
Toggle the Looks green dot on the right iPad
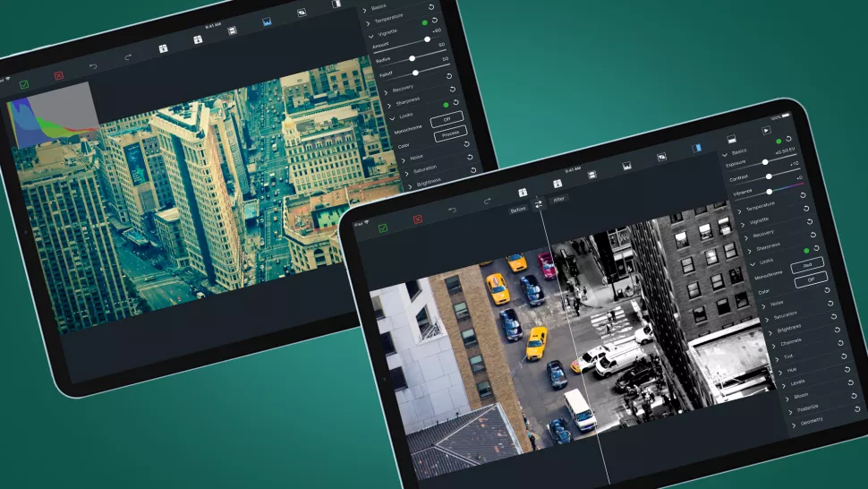pyautogui.click(x=806, y=251)
